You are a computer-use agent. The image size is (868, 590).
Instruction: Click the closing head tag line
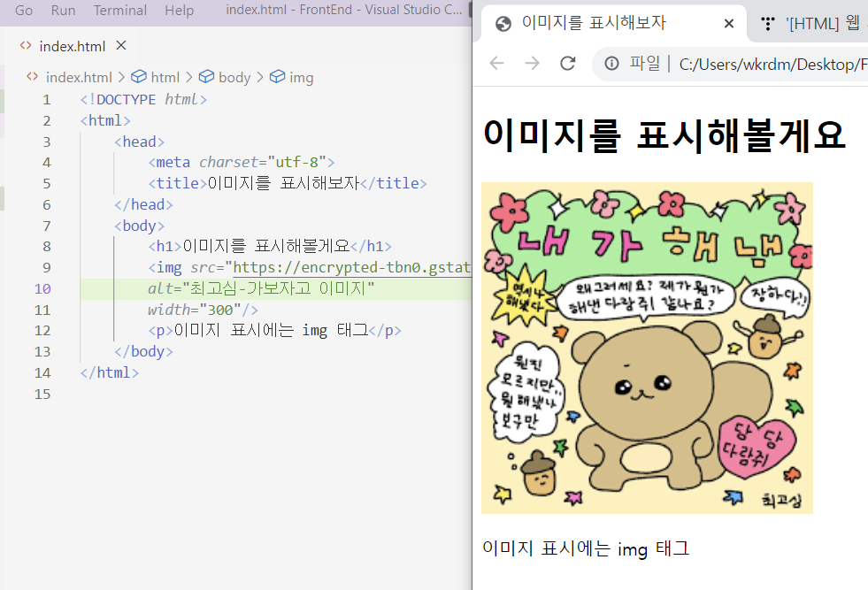[143, 205]
